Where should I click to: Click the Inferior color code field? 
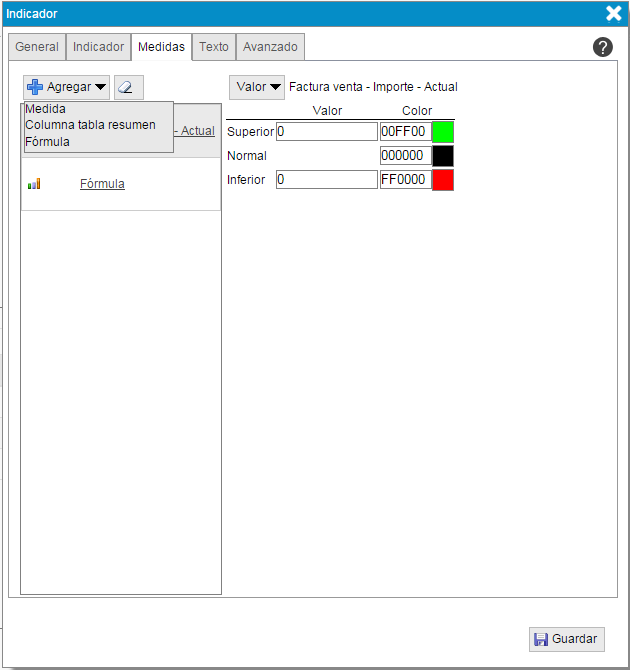point(405,180)
